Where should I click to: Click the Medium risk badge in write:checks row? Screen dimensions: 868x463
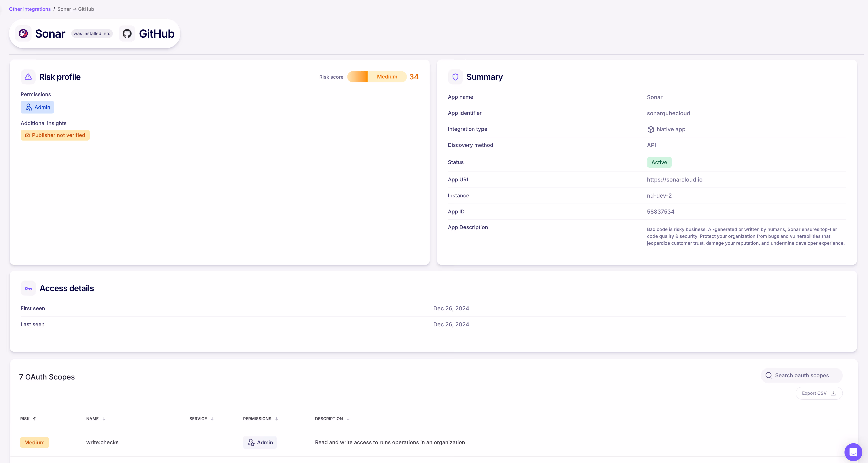[x=34, y=442]
